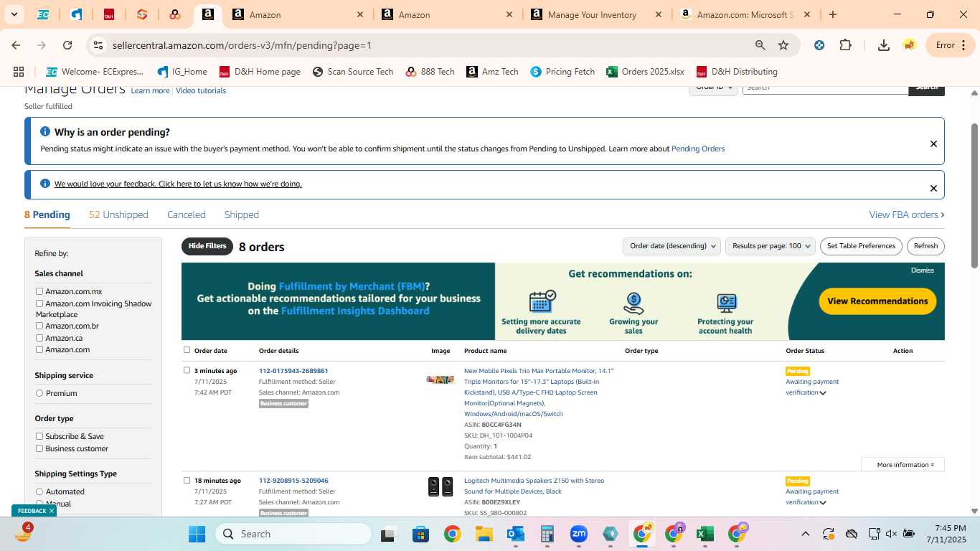The image size is (980, 551).
Task: Open Microsoft Store from taskbar
Action: [x=420, y=534]
